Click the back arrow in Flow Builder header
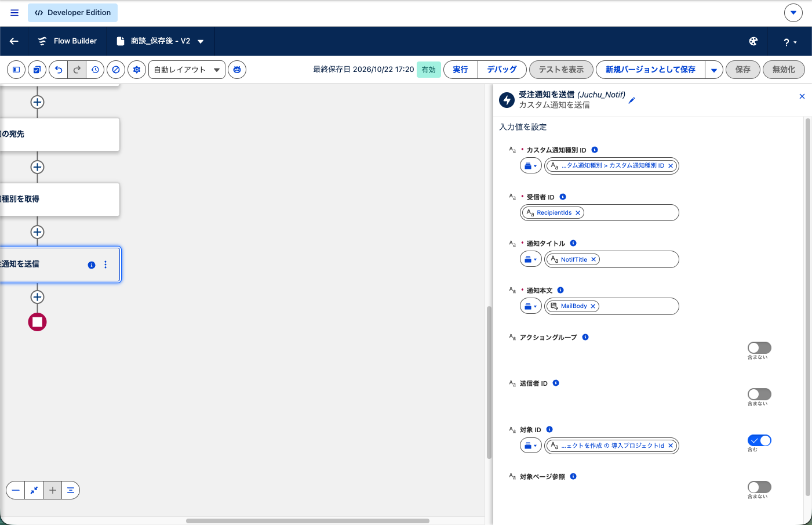Screen dimensions: 812x525 pyautogui.click(x=14, y=41)
